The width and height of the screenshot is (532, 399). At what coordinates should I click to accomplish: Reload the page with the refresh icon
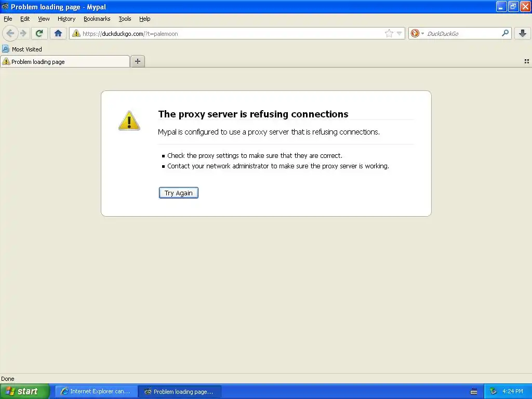39,33
